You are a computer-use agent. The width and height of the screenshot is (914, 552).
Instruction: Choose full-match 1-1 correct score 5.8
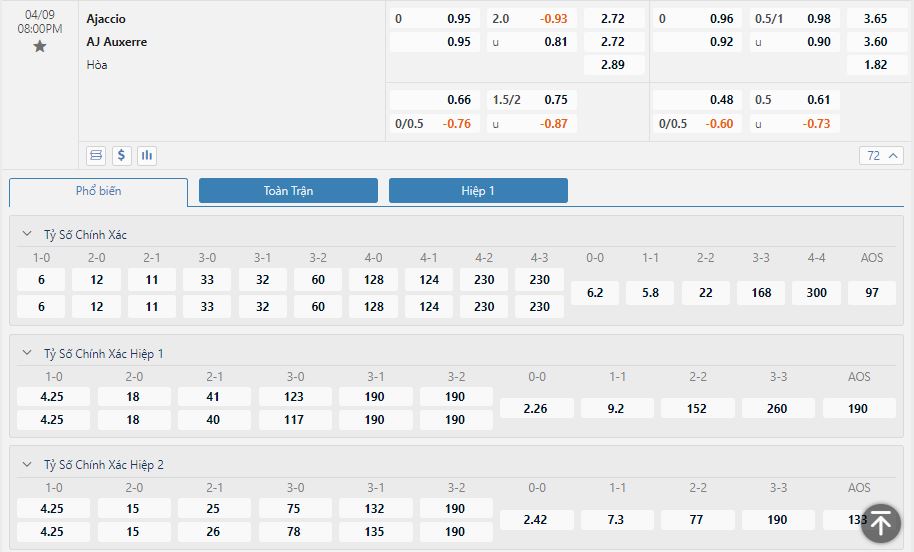click(651, 293)
